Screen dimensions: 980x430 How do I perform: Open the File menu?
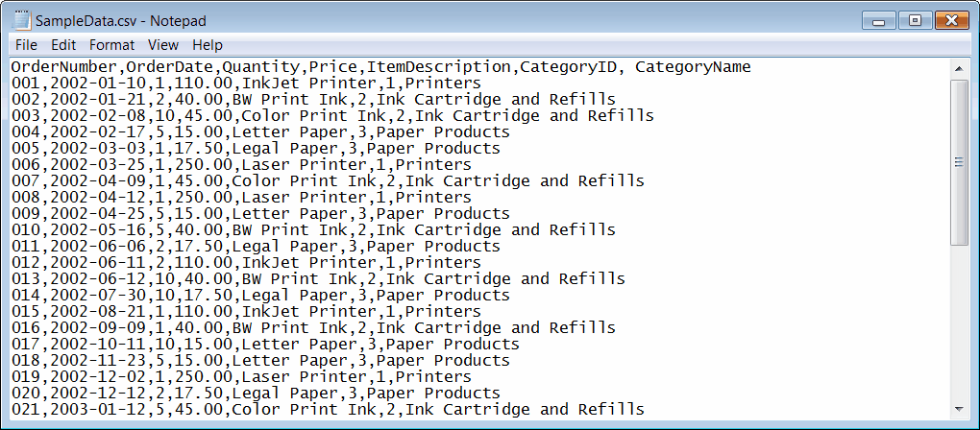[26, 45]
